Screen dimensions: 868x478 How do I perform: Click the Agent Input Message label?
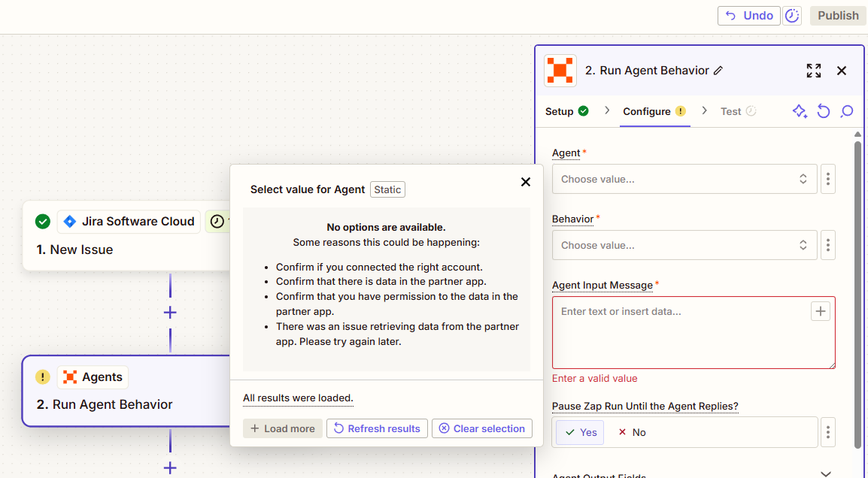[602, 286]
